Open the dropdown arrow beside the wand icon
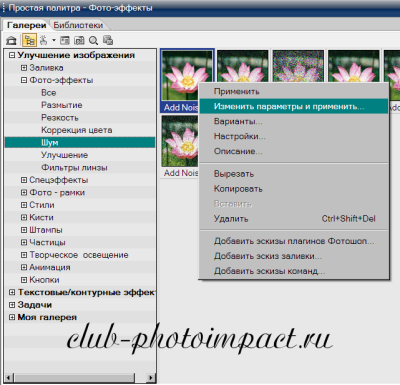Image resolution: width=400 pixels, height=385 pixels. [54, 41]
